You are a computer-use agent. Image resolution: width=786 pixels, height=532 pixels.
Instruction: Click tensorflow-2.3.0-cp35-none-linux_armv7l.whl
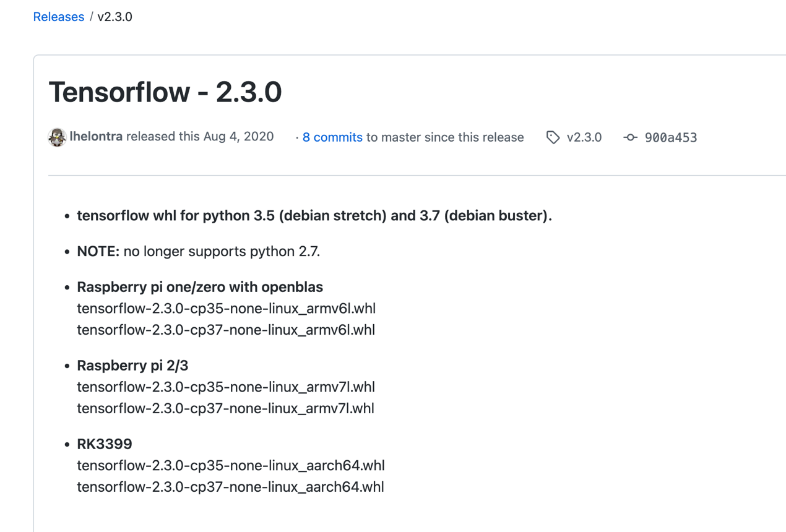click(226, 387)
